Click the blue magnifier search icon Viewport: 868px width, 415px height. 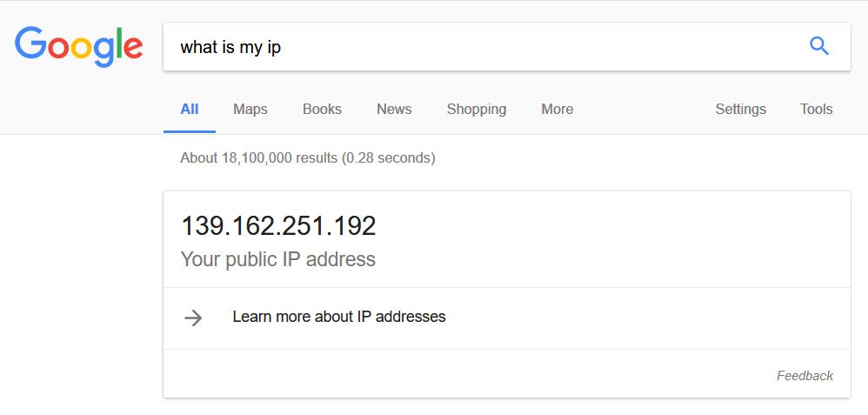tap(818, 46)
